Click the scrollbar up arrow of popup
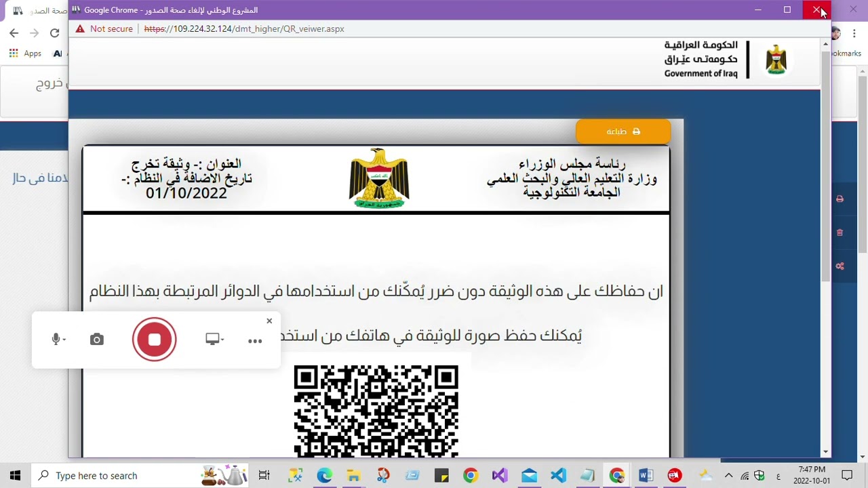 pyautogui.click(x=825, y=43)
